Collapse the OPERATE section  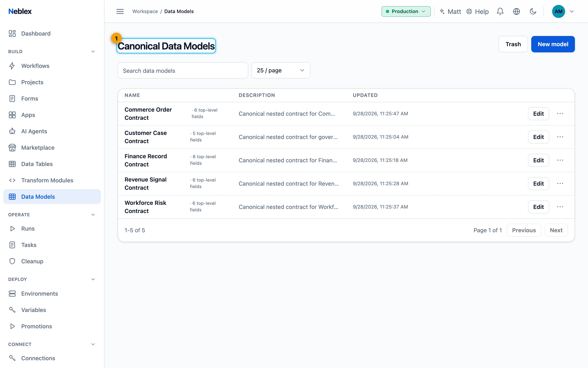tap(93, 215)
